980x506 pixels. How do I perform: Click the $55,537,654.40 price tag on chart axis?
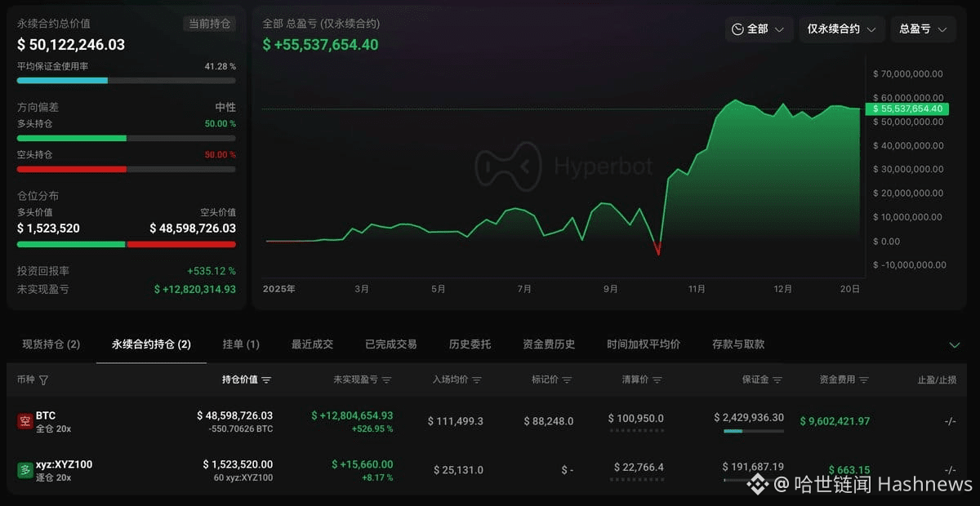point(906,109)
